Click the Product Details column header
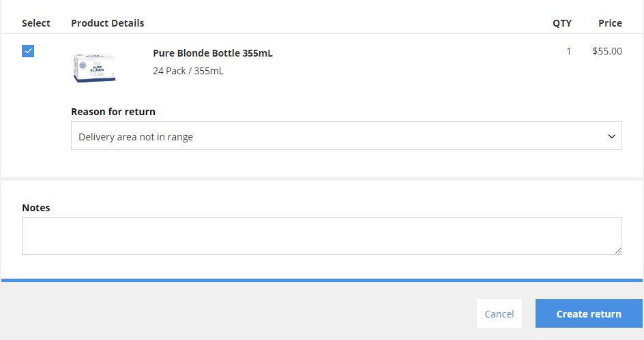Viewport: 644px width, 340px height. point(108,23)
